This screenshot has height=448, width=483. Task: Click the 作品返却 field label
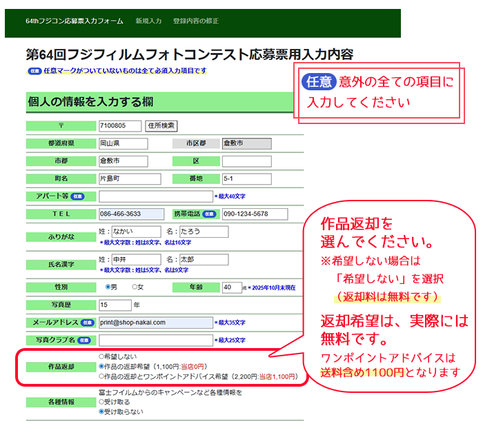click(x=61, y=367)
